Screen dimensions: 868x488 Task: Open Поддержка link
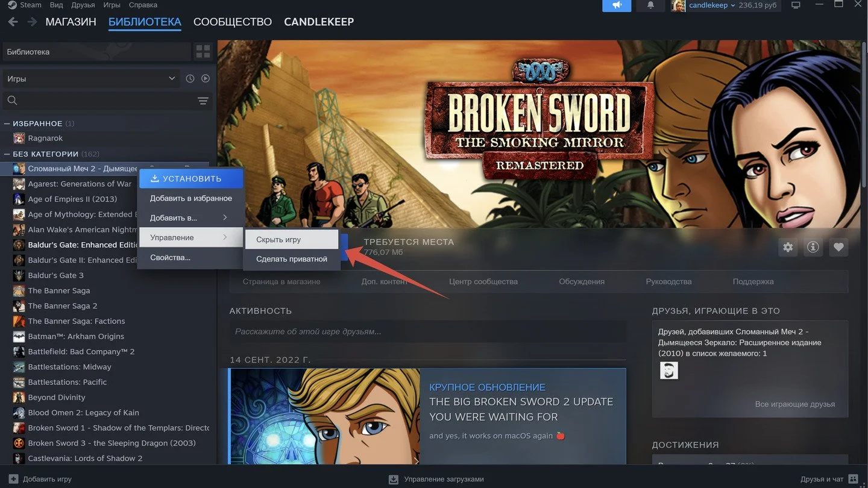point(753,281)
